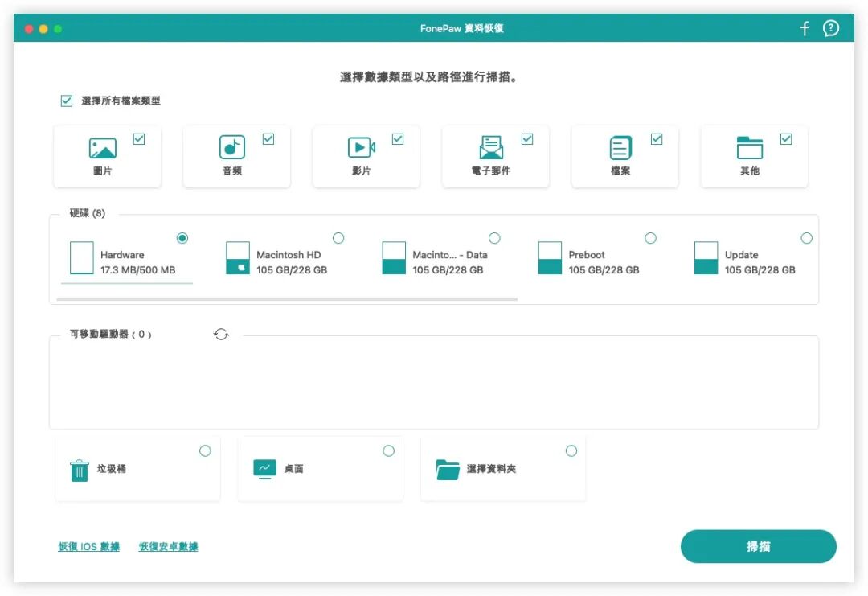Open the help question mark icon

point(831,27)
